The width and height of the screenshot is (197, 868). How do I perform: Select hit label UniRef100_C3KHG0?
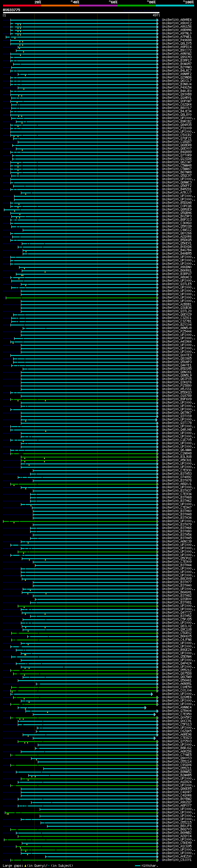177,223
